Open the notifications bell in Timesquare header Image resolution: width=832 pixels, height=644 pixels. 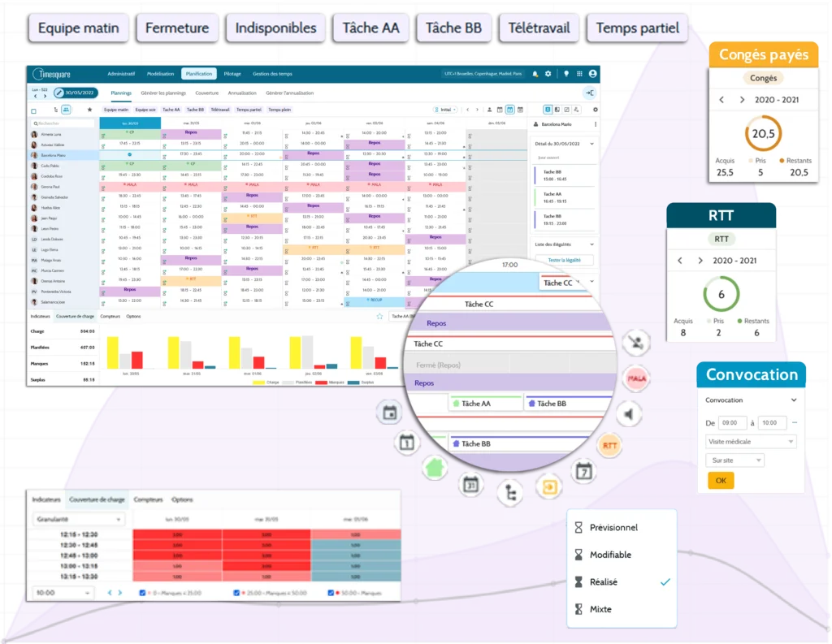point(535,74)
